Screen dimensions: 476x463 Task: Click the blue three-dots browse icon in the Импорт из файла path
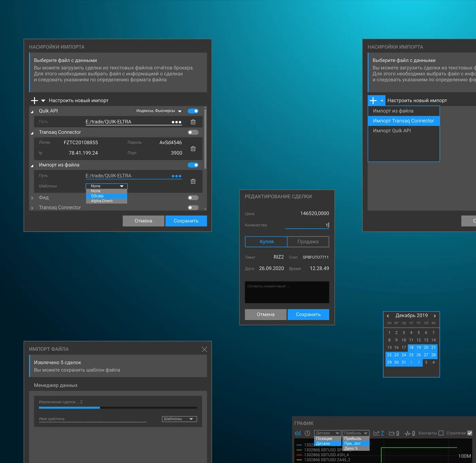click(176, 176)
